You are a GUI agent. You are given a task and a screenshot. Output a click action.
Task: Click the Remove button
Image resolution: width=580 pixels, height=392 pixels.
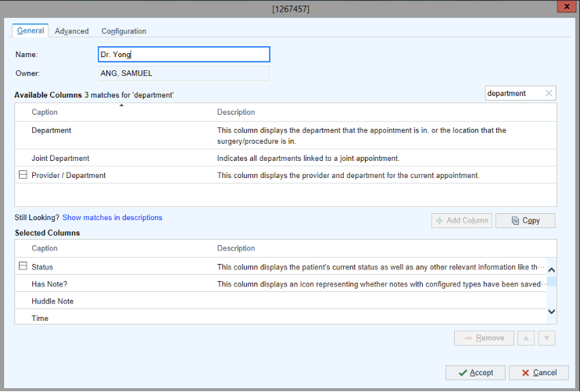tap(484, 338)
